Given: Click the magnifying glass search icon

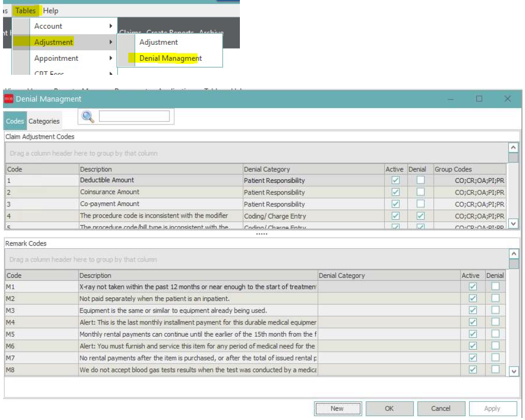Looking at the screenshot, I should [x=88, y=117].
